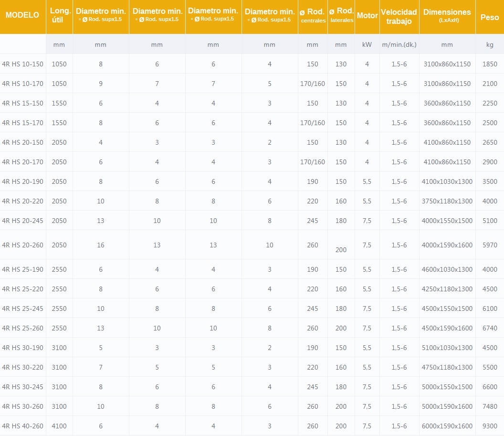Click weight value 9300

(490, 426)
